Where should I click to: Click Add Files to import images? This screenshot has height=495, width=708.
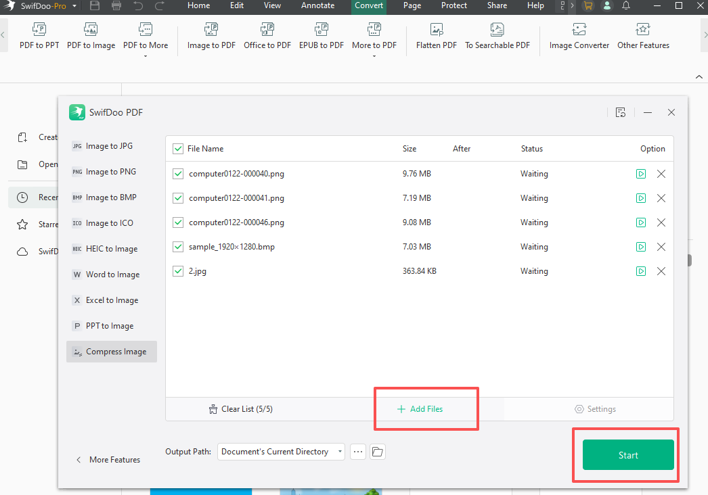pyautogui.click(x=420, y=409)
